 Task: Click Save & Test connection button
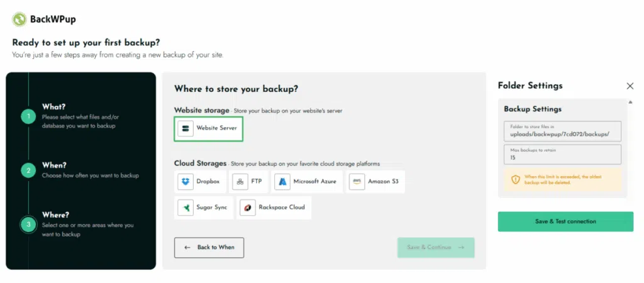coord(565,221)
